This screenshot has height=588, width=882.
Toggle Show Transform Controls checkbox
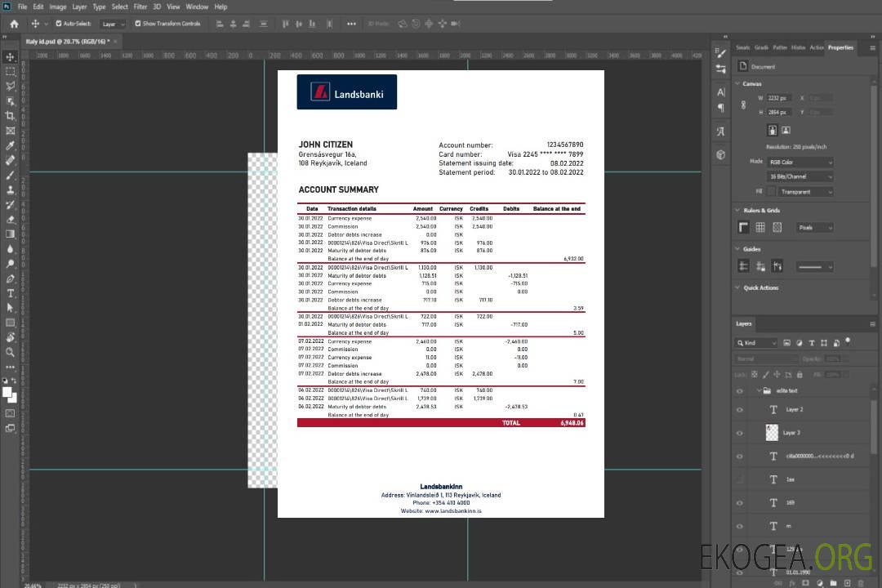point(138,24)
